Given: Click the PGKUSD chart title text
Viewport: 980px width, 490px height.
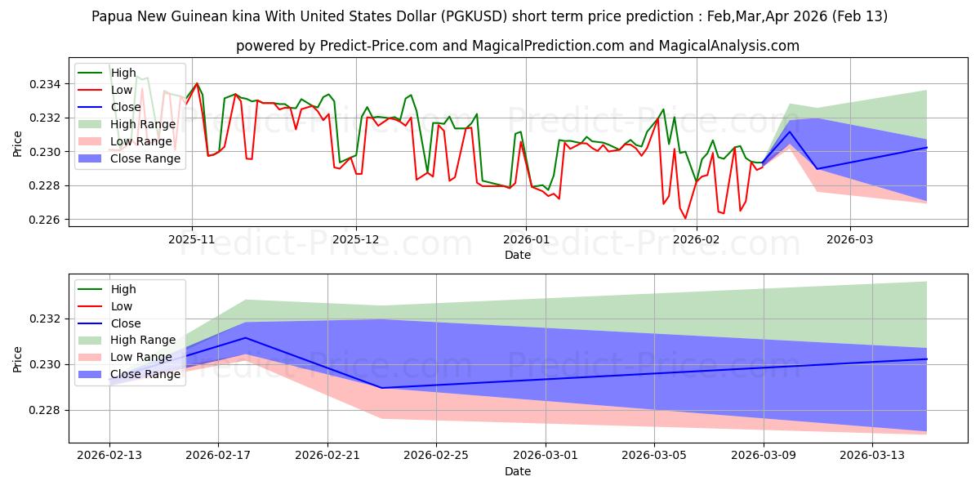Looking at the screenshot, I should click(489, 16).
